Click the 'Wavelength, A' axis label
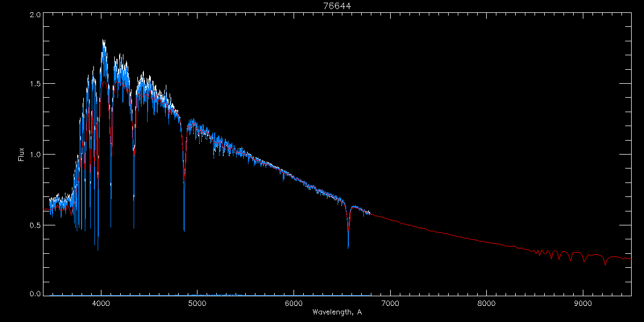 tap(336, 312)
